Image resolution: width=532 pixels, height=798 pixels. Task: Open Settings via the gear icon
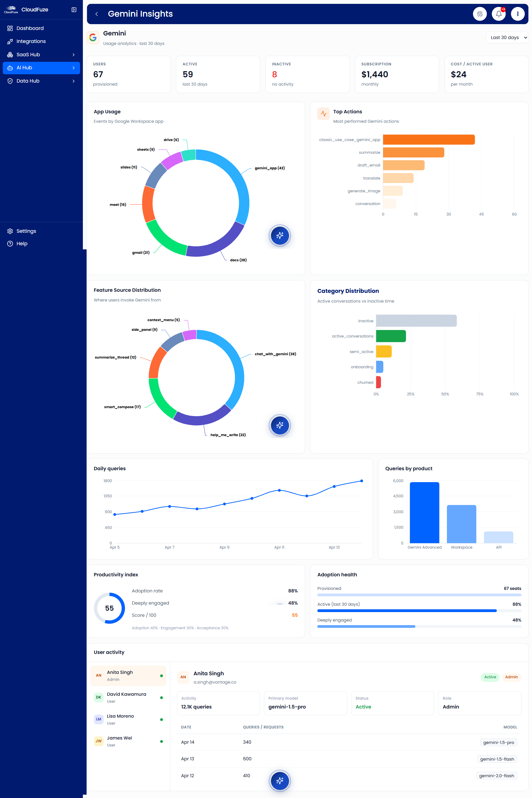10,231
